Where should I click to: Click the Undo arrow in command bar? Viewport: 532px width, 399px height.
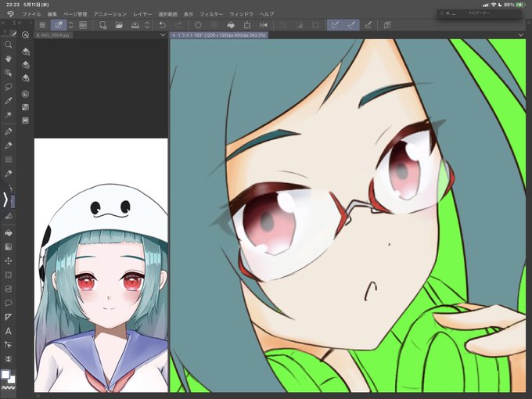[x=162, y=25]
